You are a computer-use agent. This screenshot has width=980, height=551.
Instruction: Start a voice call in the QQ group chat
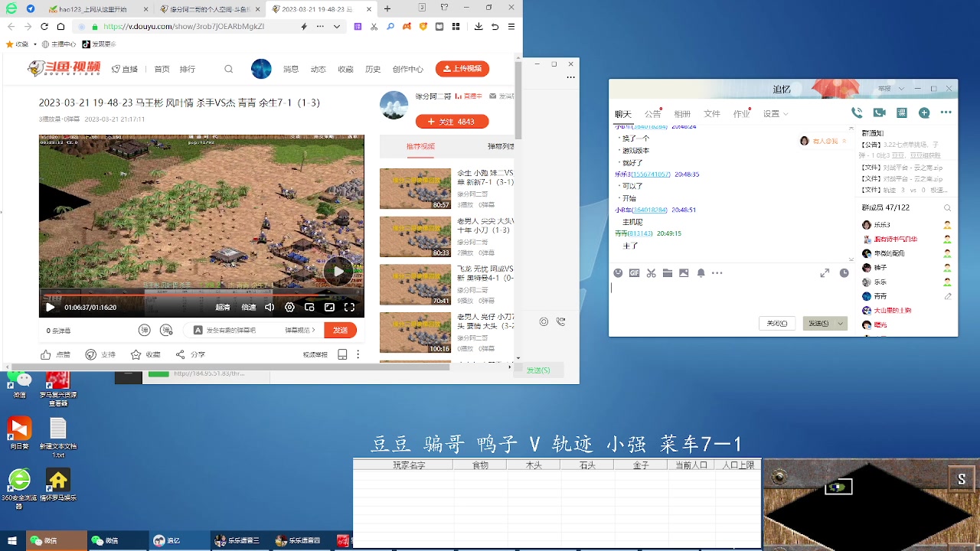coord(857,112)
